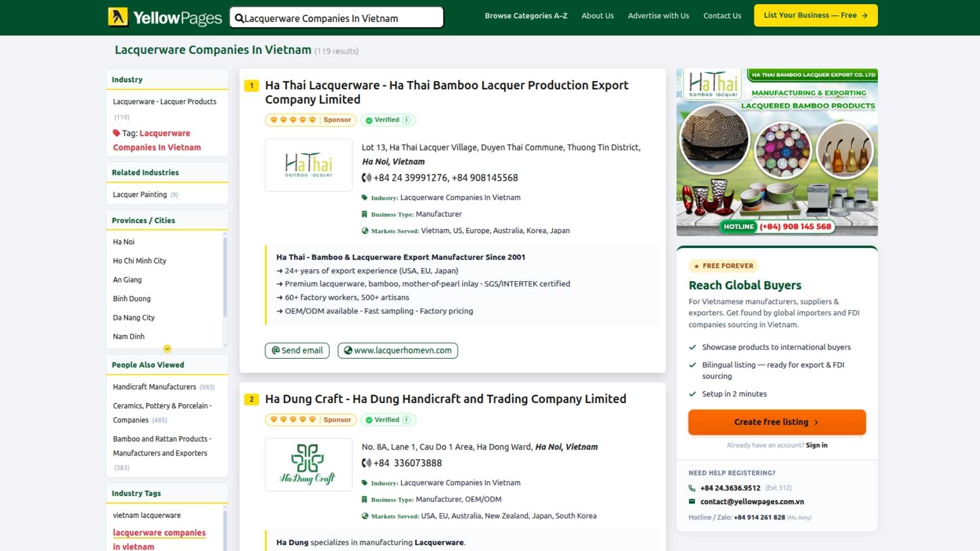980x551 pixels.
Task: Click the contact@yellowpages.com.vn email link
Action: point(752,502)
